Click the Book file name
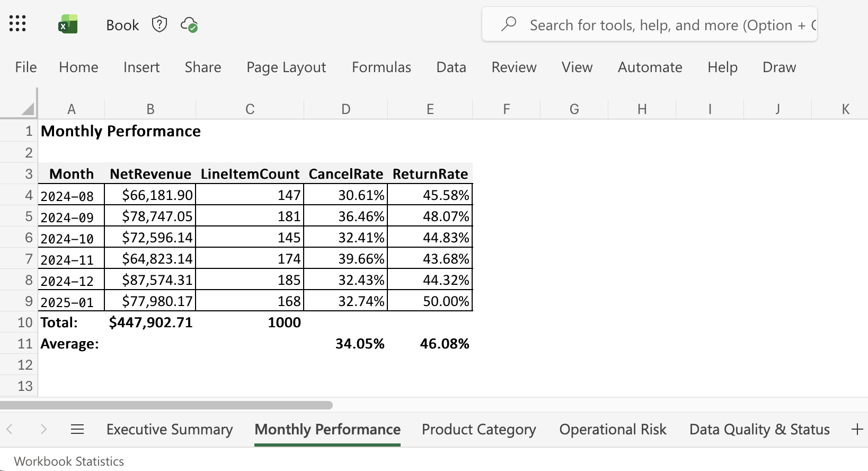 pos(122,25)
